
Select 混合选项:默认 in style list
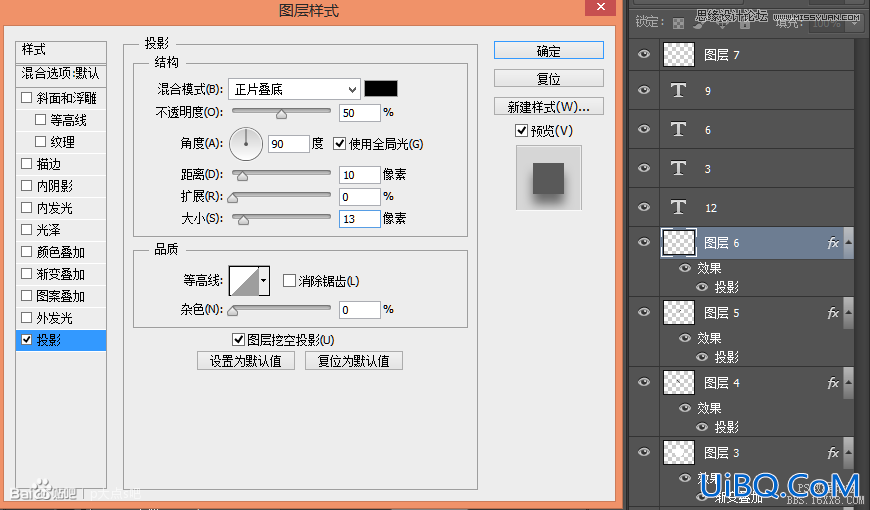[61, 73]
